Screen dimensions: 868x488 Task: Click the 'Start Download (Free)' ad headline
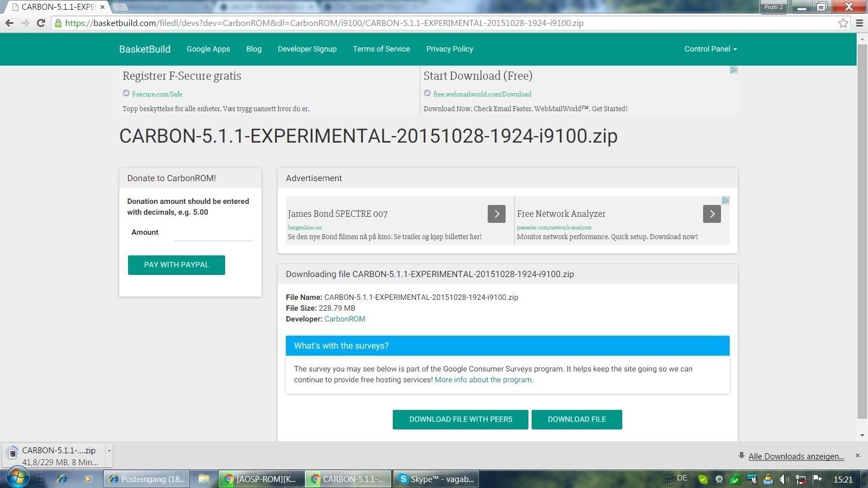[478, 76]
